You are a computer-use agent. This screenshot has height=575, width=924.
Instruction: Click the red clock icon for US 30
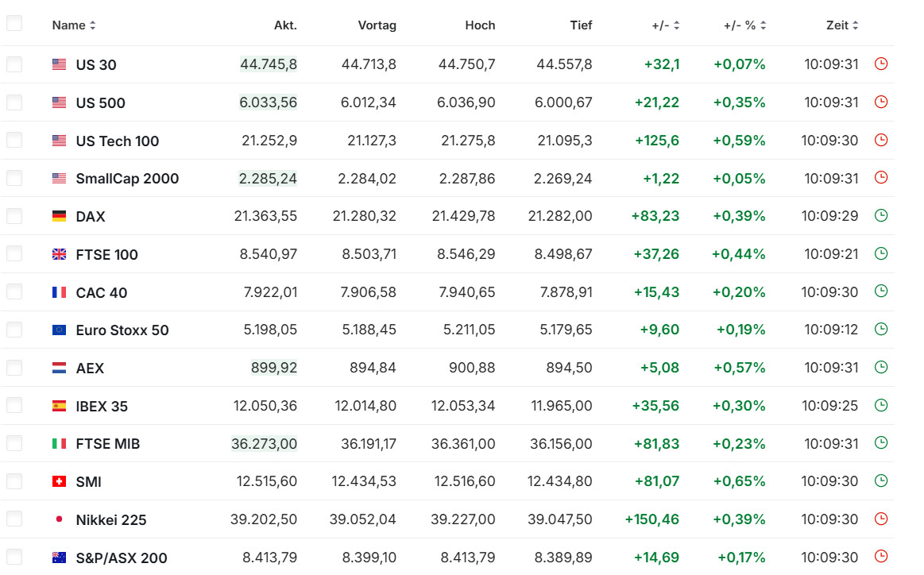pos(880,64)
